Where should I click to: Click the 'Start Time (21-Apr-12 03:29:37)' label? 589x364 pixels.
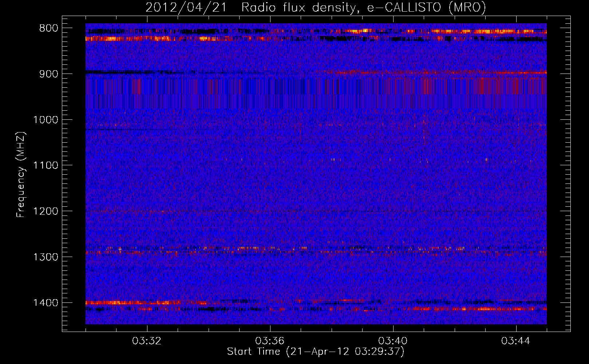point(316,352)
